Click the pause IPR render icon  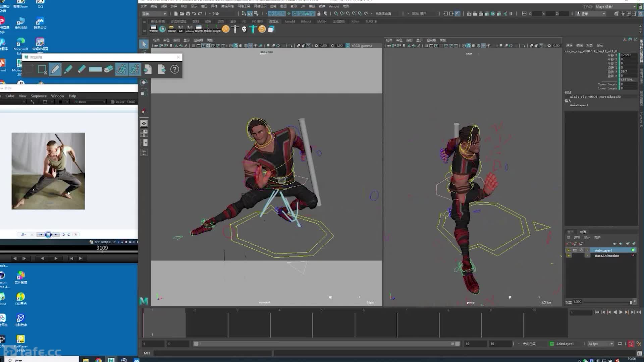coord(511,14)
